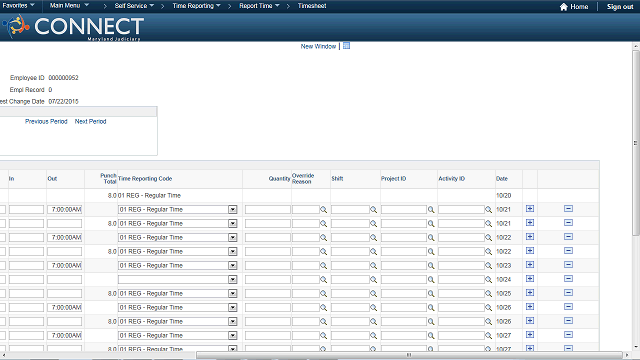Add a row after 10/24 entry
Image resolution: width=640 pixels, height=360 pixels.
pyautogui.click(x=530, y=279)
